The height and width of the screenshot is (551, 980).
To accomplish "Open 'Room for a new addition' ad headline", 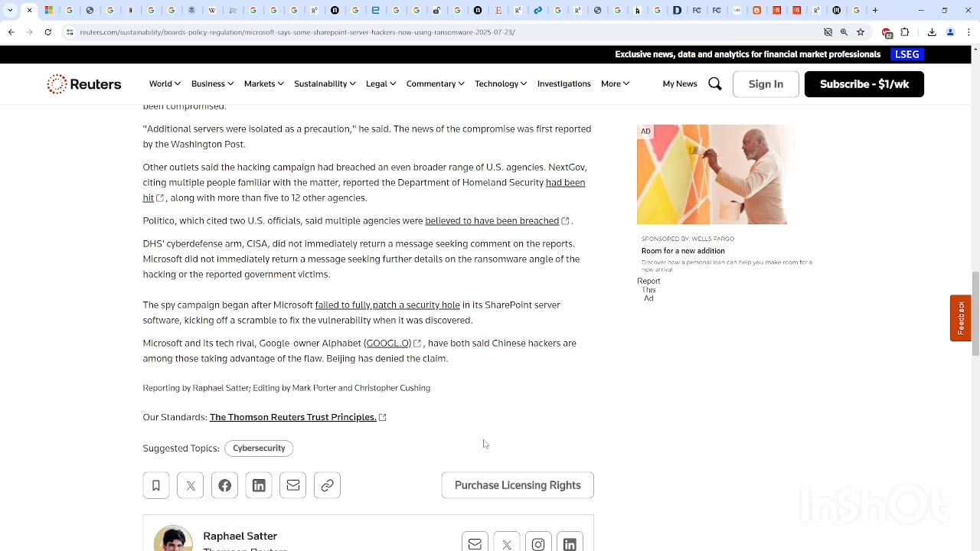I will pos(683,251).
